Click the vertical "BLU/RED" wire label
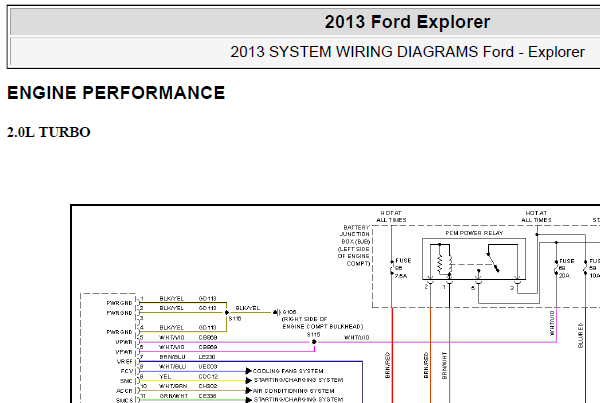Image resolution: width=600 pixels, height=403 pixels. 580,335
